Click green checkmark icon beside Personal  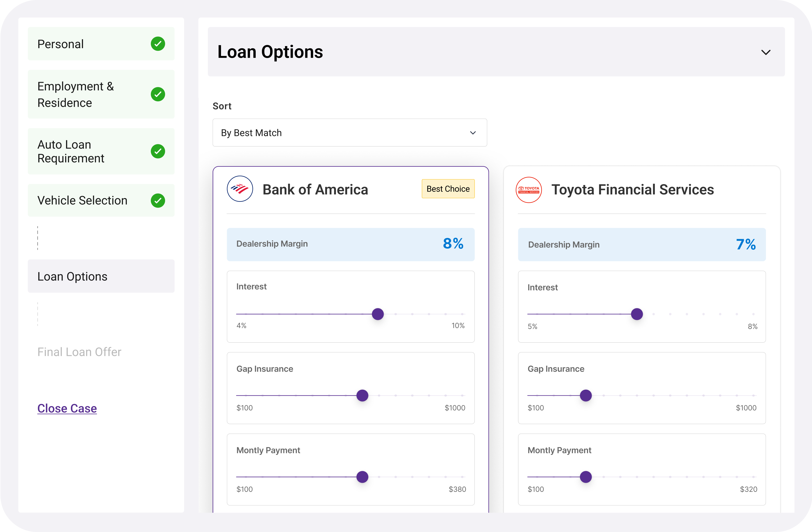coord(158,44)
